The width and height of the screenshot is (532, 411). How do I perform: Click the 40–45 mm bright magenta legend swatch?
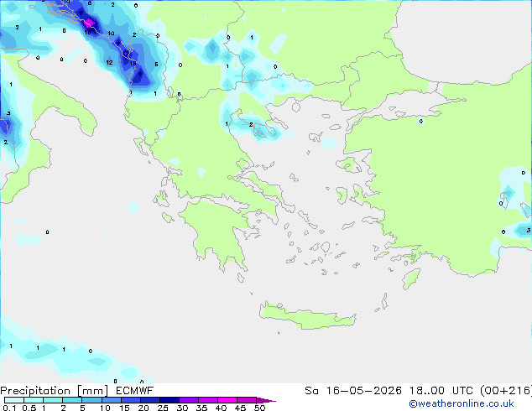coord(227,400)
